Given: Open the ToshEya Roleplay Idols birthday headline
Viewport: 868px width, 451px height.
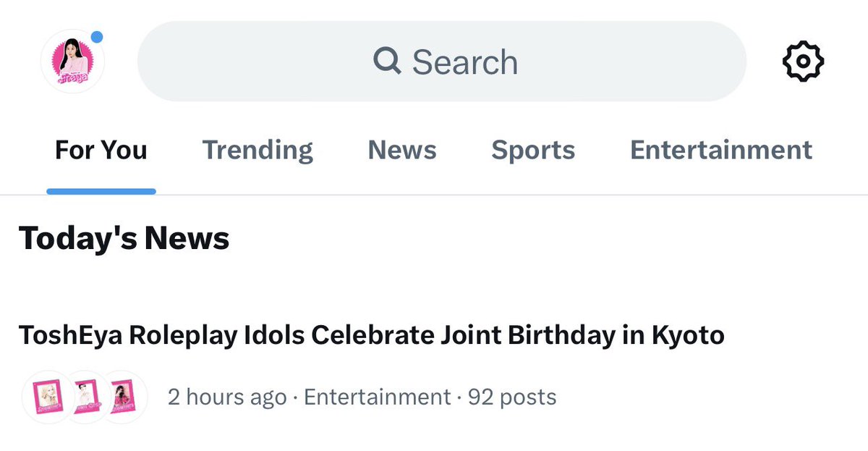Looking at the screenshot, I should [x=372, y=336].
